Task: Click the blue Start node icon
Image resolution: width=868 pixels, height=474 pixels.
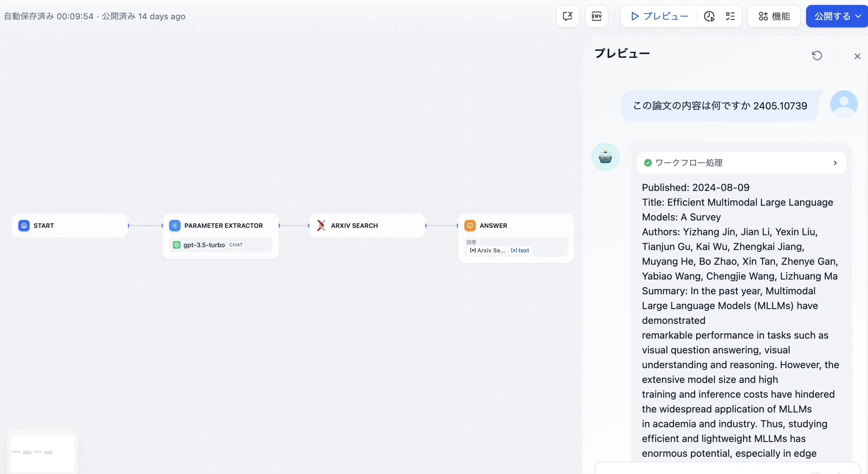Action: coord(24,225)
